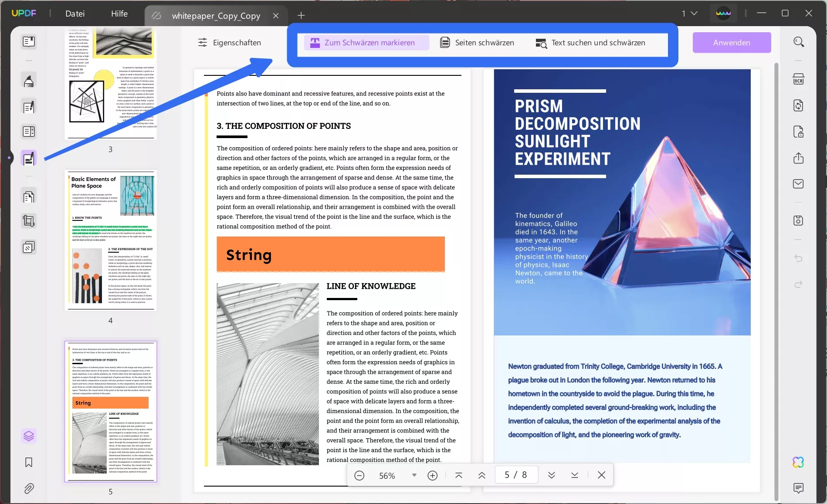
Task: Click the LINE OF KNOWLEDGE heading
Action: [x=371, y=286]
